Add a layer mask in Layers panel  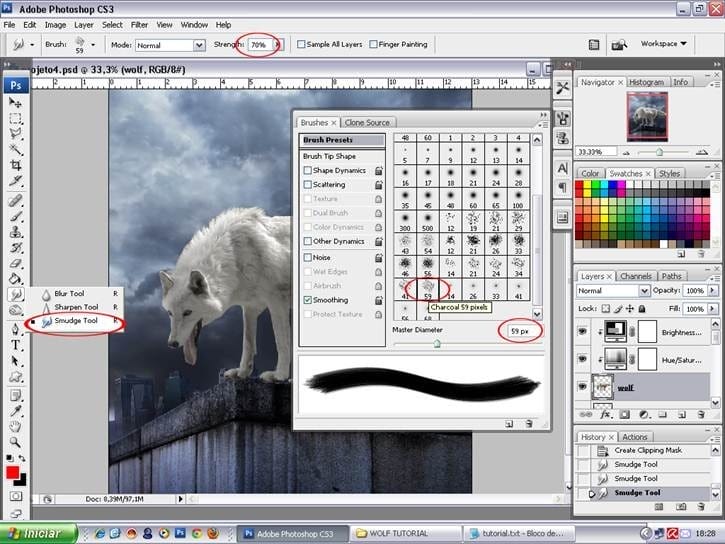tap(625, 415)
